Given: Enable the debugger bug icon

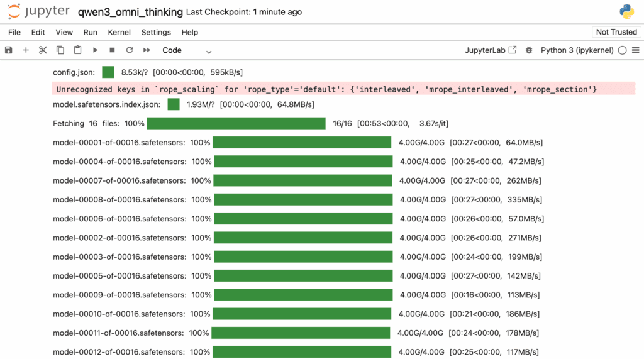Looking at the screenshot, I should (529, 50).
